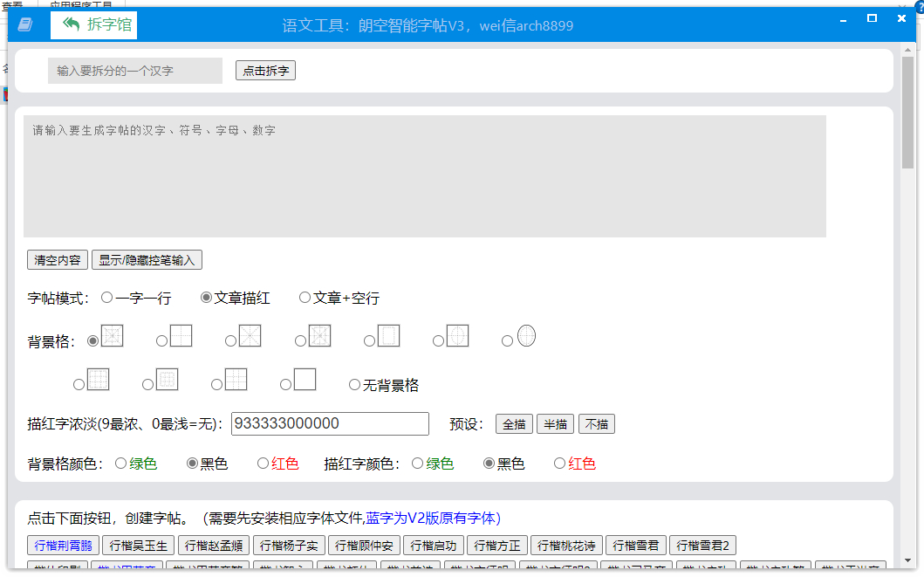Create copybook with 行楷启功 font
This screenshot has height=577, width=924.
click(x=434, y=546)
